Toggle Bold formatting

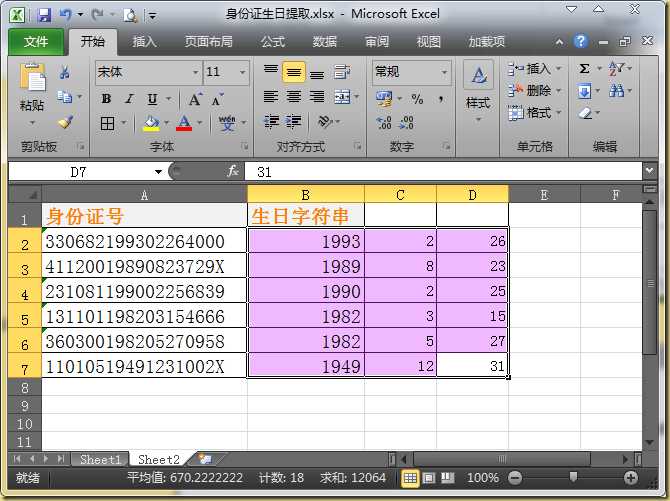click(106, 99)
